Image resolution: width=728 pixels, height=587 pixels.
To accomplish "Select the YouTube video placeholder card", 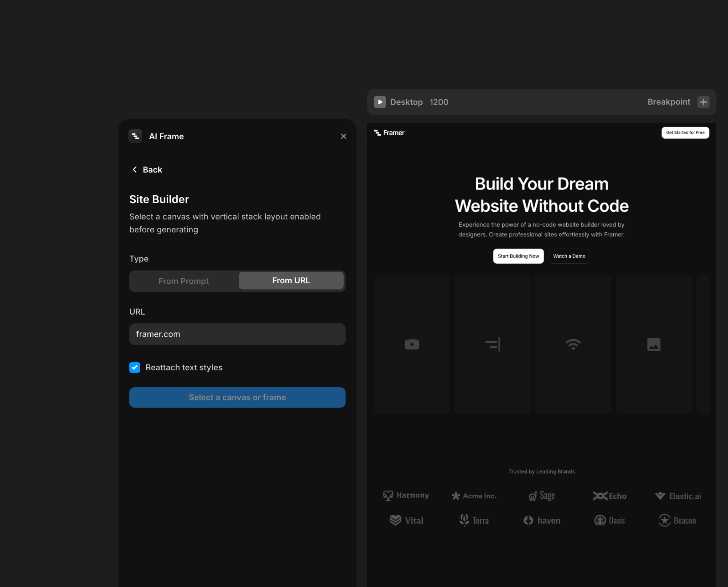I will click(412, 344).
